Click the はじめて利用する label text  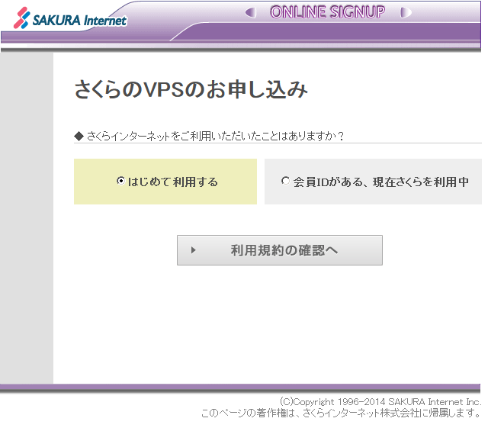click(173, 182)
